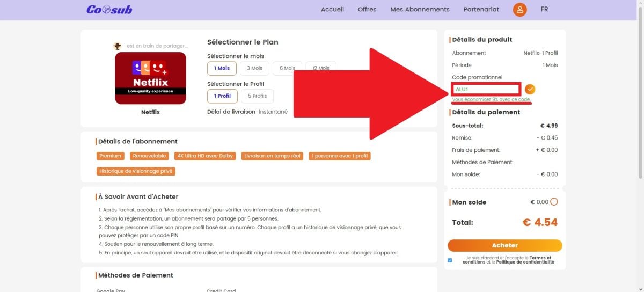644x292 pixels.
Task: Click the Renouvelable tag
Action: pos(149,156)
